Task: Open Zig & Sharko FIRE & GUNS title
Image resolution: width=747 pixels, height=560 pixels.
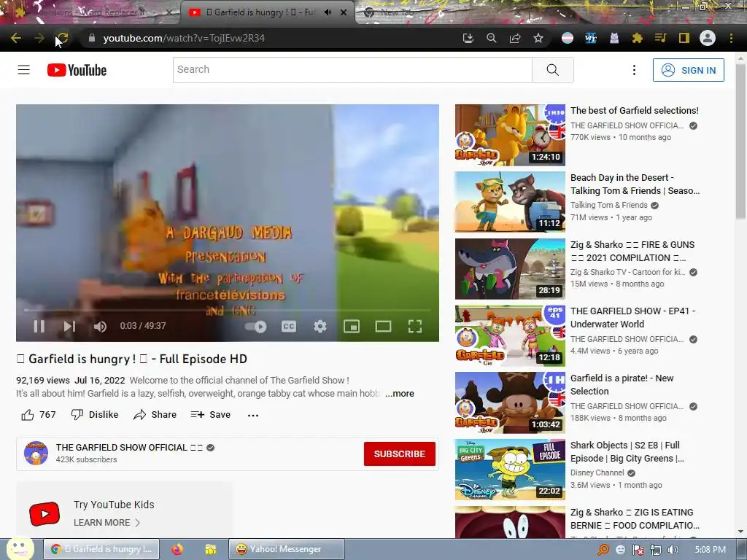Action: pyautogui.click(x=632, y=251)
